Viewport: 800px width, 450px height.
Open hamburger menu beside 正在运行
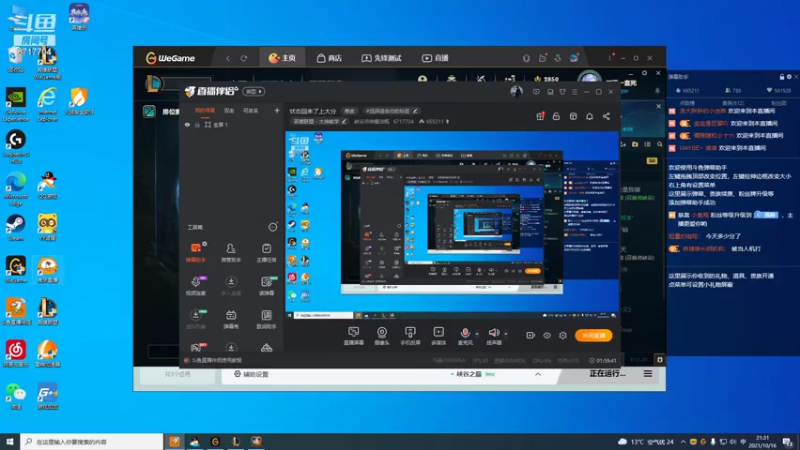click(647, 374)
